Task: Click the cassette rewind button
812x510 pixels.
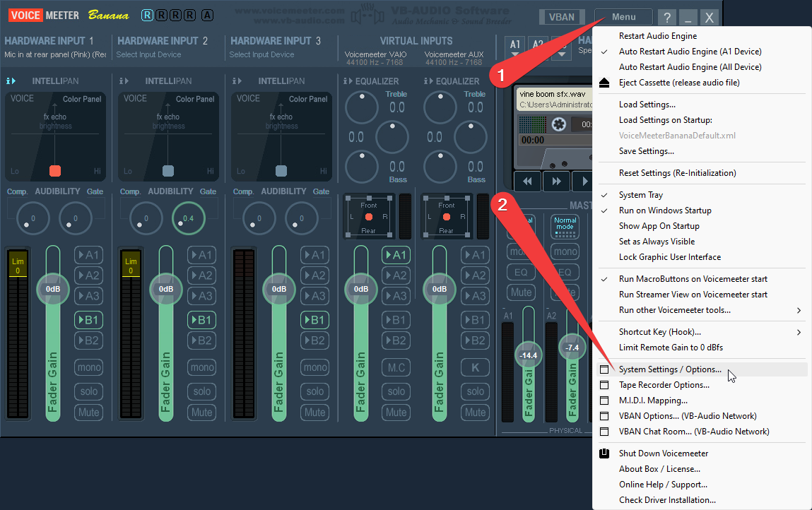Action: 527,182
